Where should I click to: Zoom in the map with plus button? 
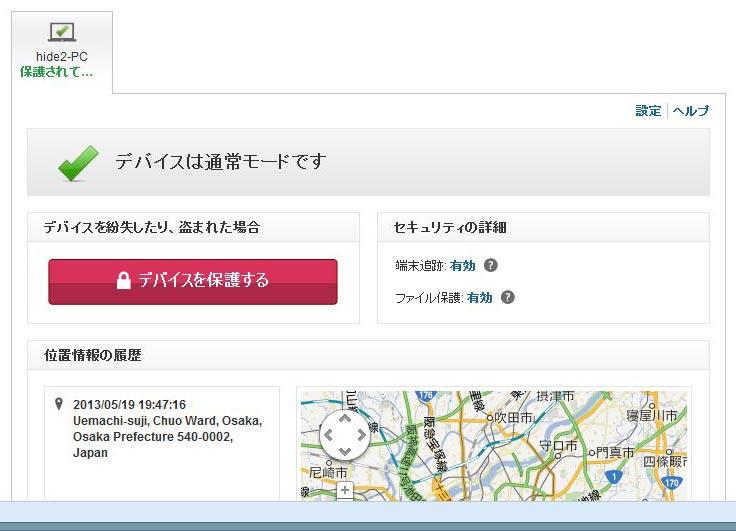pyautogui.click(x=345, y=490)
